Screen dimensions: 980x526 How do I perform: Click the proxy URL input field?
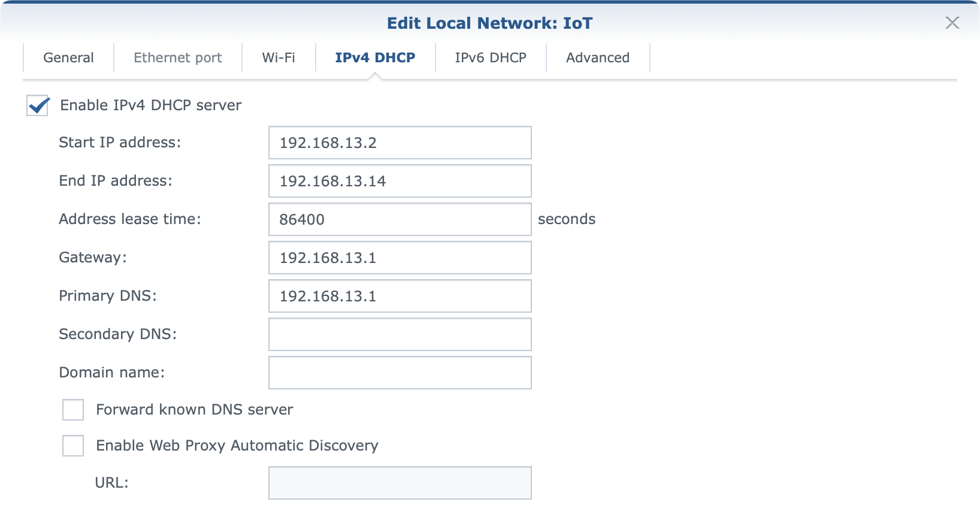tap(400, 483)
